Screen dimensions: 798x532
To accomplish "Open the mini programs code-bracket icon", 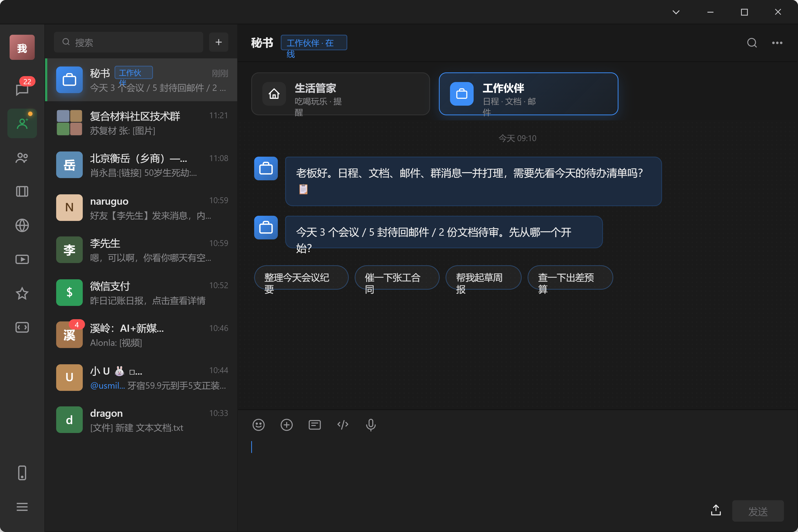I will point(22,327).
